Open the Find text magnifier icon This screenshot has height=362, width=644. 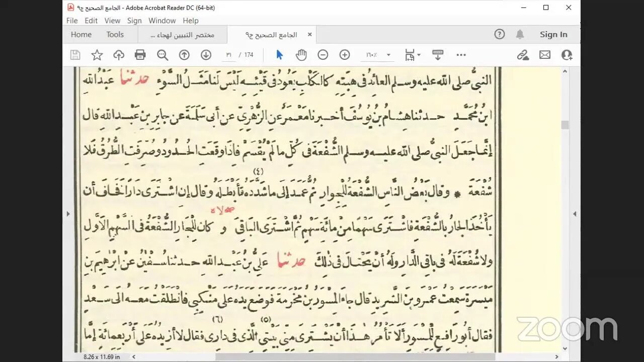pyautogui.click(x=163, y=55)
